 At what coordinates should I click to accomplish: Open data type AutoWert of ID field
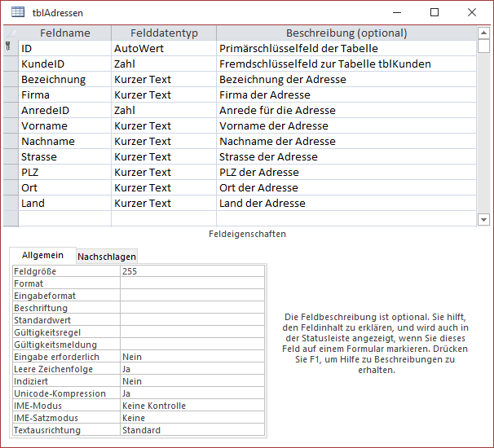click(x=164, y=49)
